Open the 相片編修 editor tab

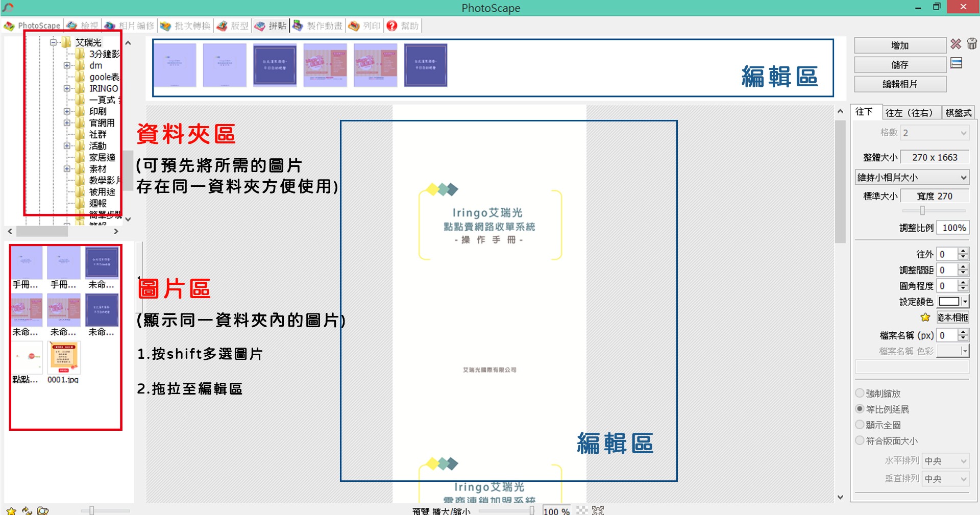click(x=129, y=26)
